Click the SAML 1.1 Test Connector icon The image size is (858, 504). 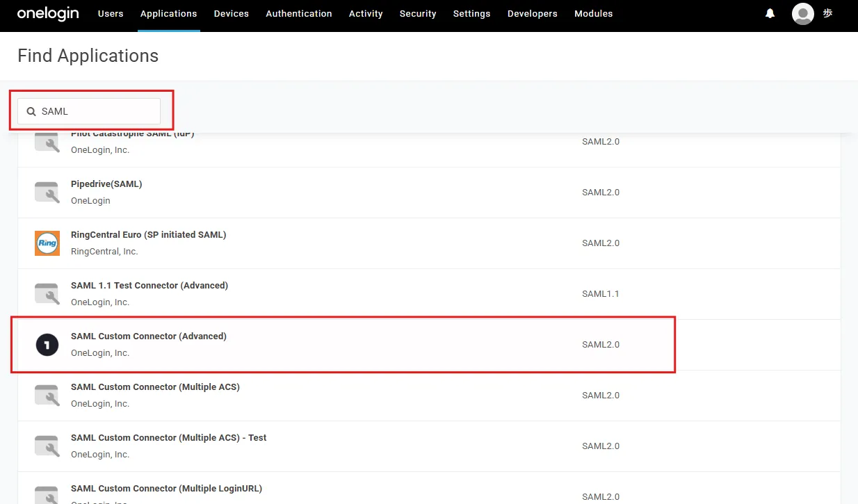point(47,294)
